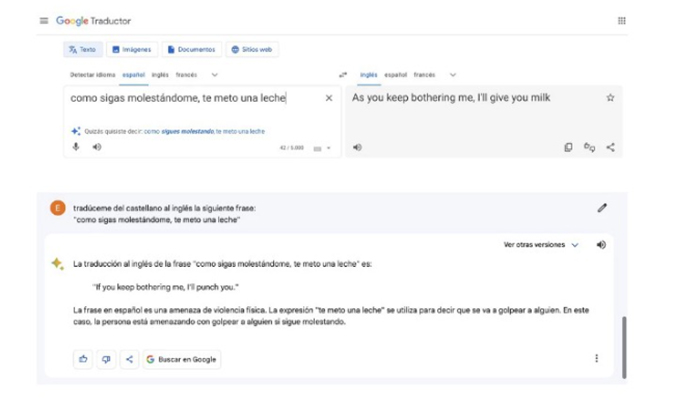
Task: Expand the target language list chevron
Action: (x=453, y=74)
